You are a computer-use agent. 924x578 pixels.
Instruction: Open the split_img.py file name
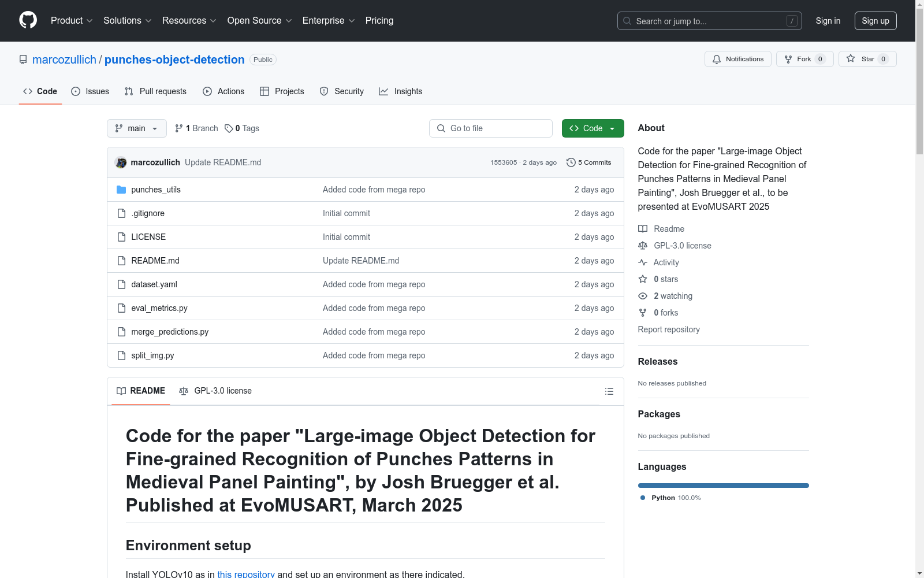click(152, 355)
